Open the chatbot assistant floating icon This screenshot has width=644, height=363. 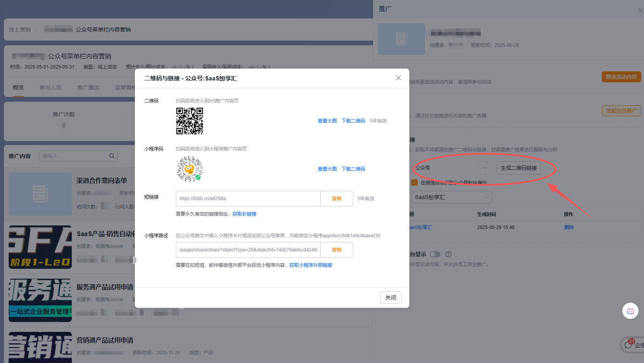coord(630,311)
